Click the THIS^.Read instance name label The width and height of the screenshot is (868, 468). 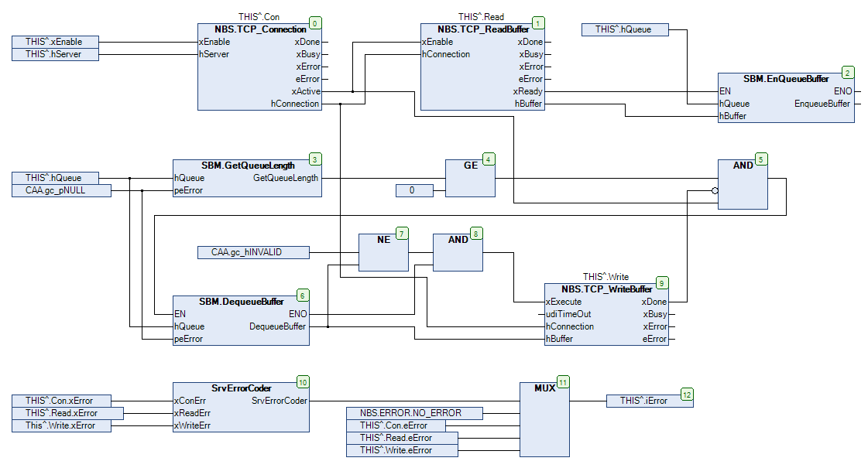pyautogui.click(x=482, y=16)
